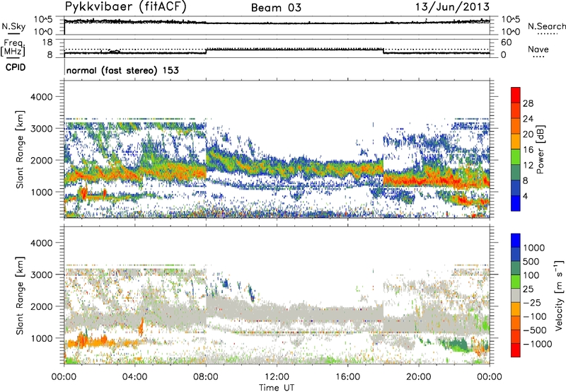Click the 'N.Sky' legend label

13,26
